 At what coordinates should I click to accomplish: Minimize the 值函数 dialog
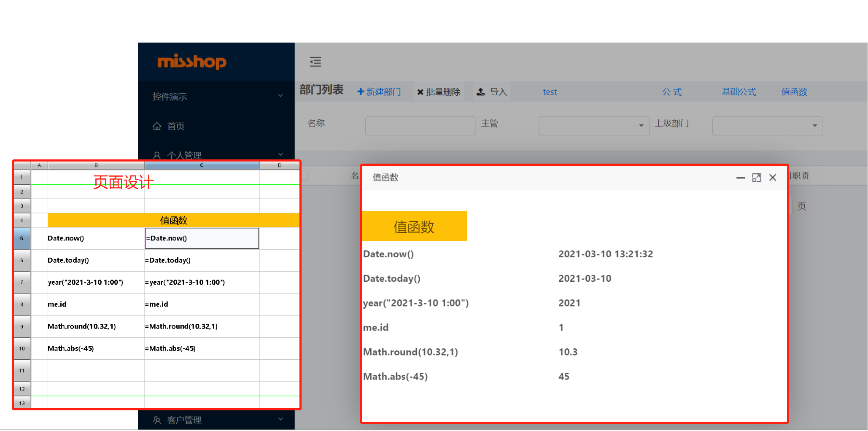pos(741,178)
